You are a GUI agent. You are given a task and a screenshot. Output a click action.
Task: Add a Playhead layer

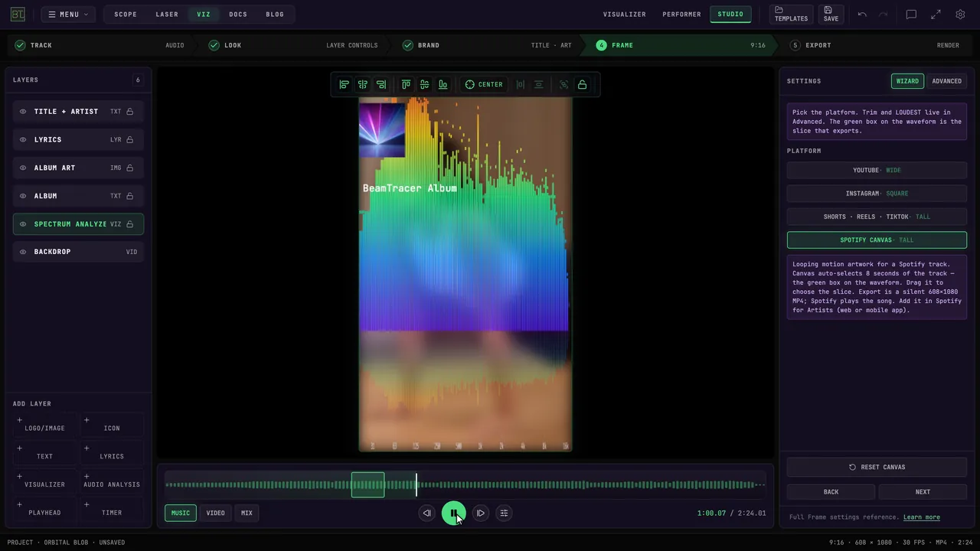(x=44, y=508)
